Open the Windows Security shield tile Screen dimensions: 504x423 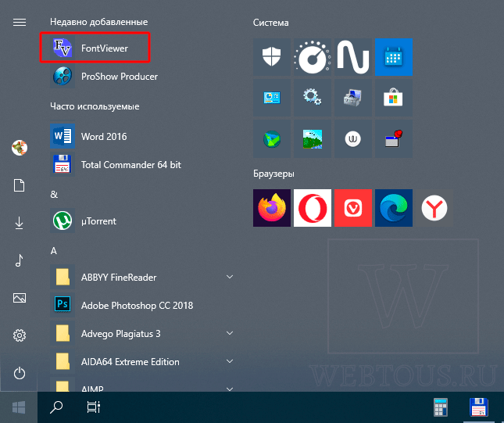point(272,57)
